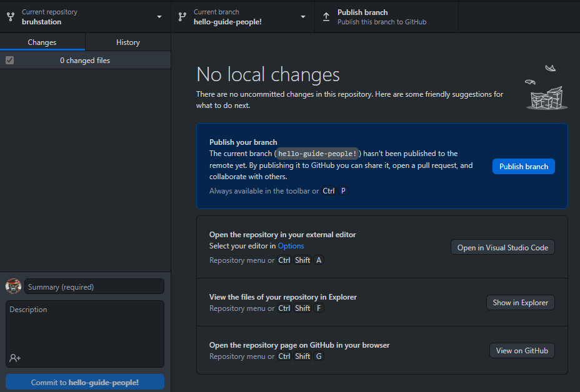Open the Options link for editor

click(x=291, y=246)
